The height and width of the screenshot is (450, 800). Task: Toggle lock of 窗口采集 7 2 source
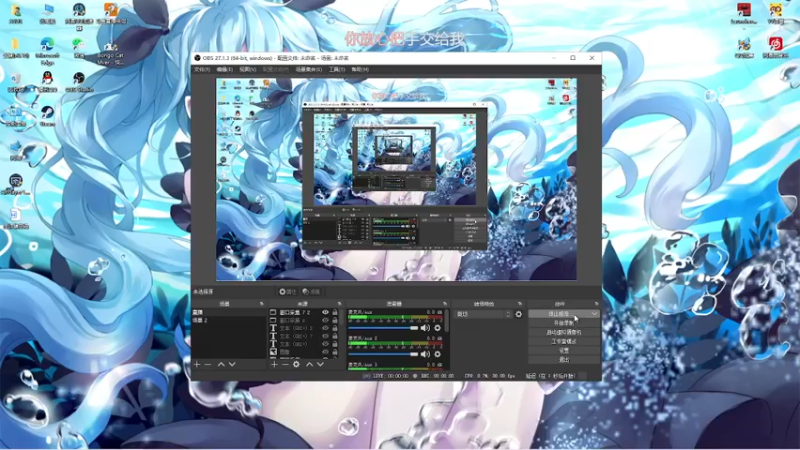(335, 312)
